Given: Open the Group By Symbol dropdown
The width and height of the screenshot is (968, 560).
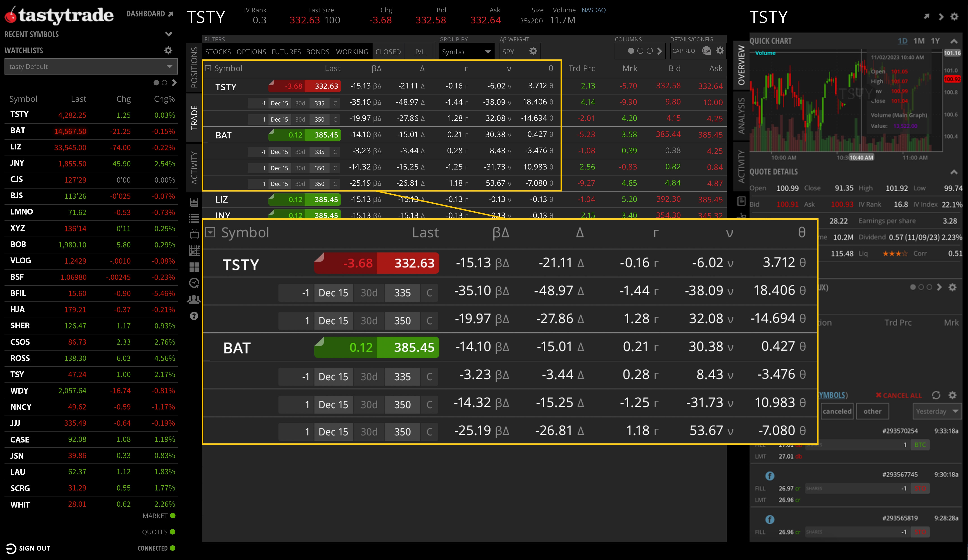Looking at the screenshot, I should pyautogui.click(x=466, y=51).
